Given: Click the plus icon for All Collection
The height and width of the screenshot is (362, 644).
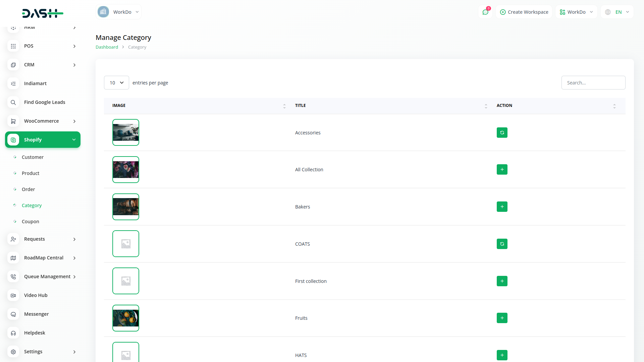Looking at the screenshot, I should [502, 170].
